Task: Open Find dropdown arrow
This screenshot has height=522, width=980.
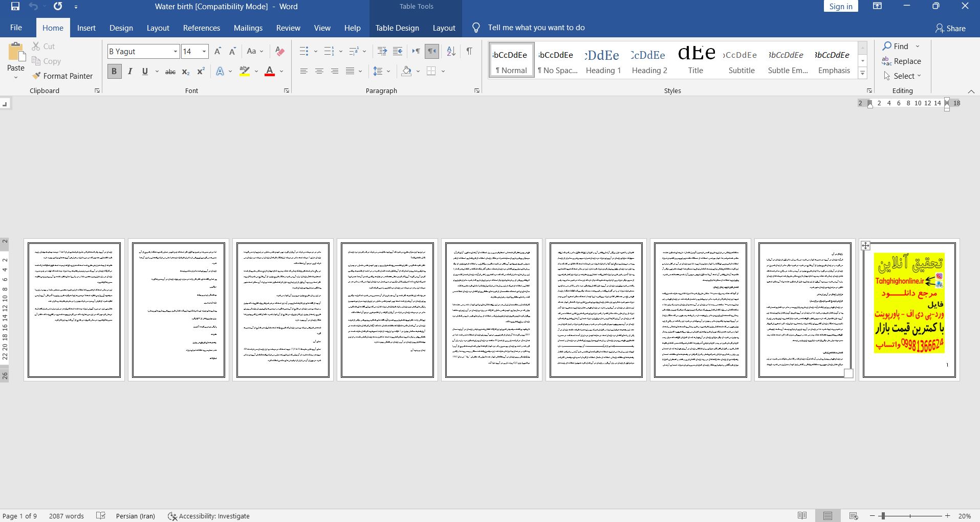Action: coord(917,46)
